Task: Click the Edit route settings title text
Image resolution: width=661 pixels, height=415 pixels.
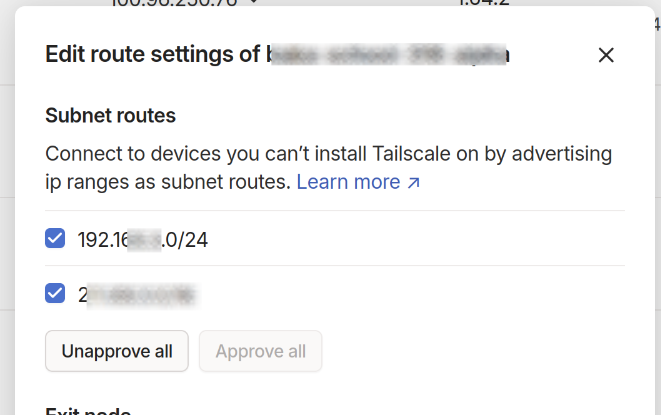Action: point(152,55)
